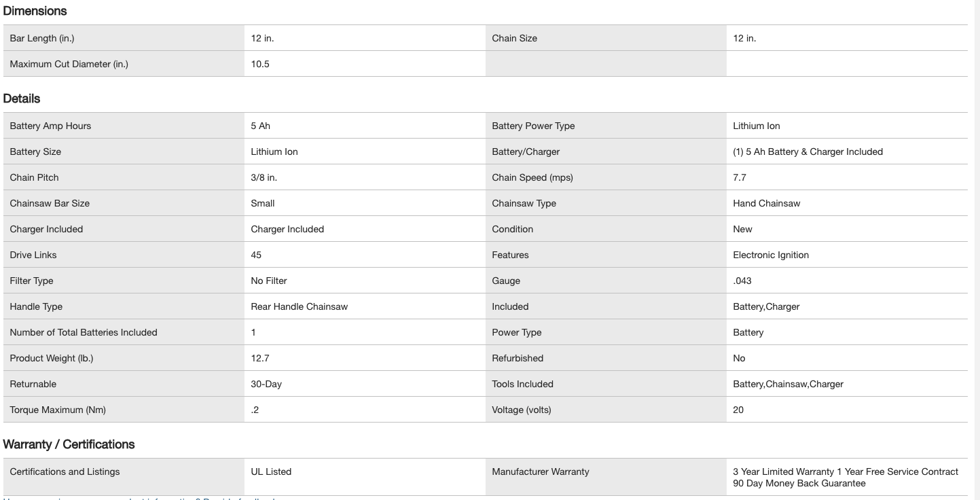Viewport: 980px width, 500px height.
Task: Click the Voltage (volts) label
Action: pyautogui.click(x=521, y=410)
